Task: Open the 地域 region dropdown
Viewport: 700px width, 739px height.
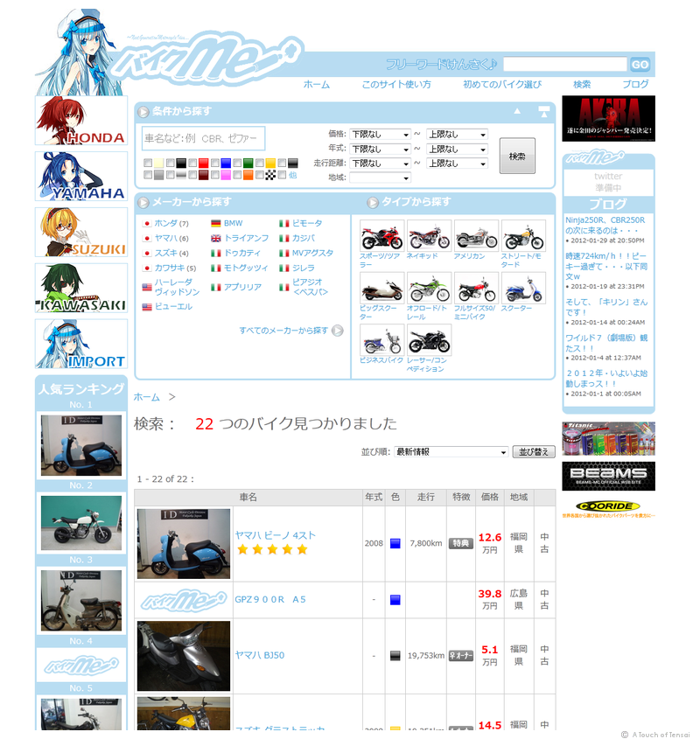Action: [x=381, y=178]
